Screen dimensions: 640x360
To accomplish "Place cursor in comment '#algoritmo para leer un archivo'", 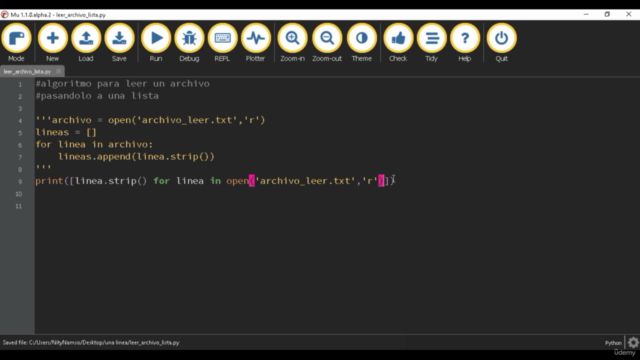I will (x=122, y=84).
